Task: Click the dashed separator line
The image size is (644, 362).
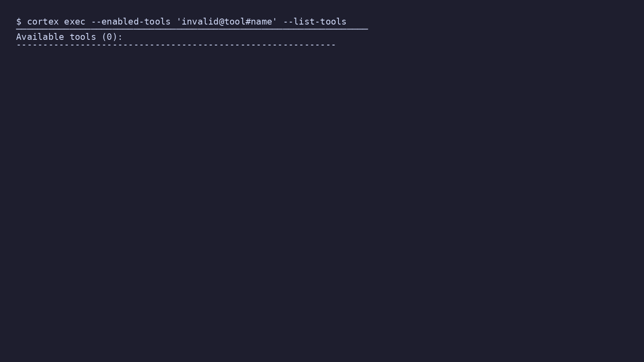Action: pos(176,45)
